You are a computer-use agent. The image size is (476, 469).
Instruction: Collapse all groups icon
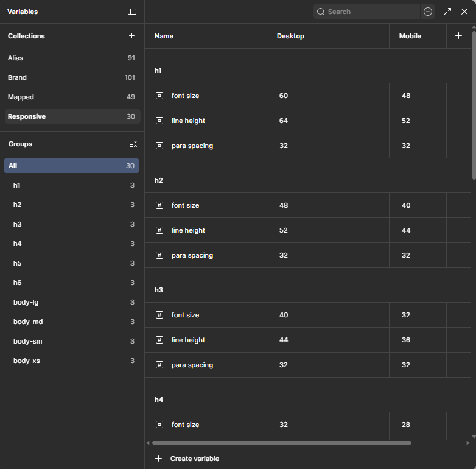tap(133, 144)
